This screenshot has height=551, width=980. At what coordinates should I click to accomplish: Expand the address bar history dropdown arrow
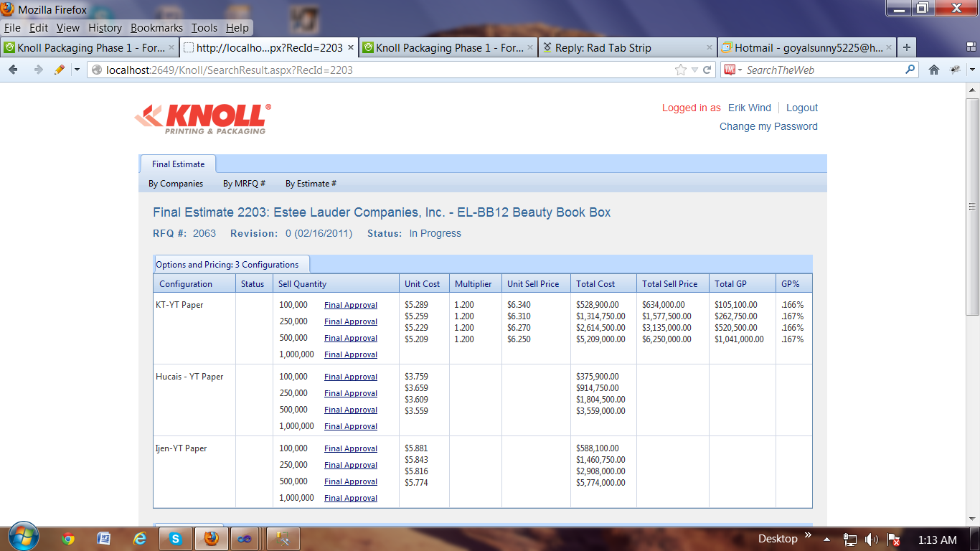point(694,70)
